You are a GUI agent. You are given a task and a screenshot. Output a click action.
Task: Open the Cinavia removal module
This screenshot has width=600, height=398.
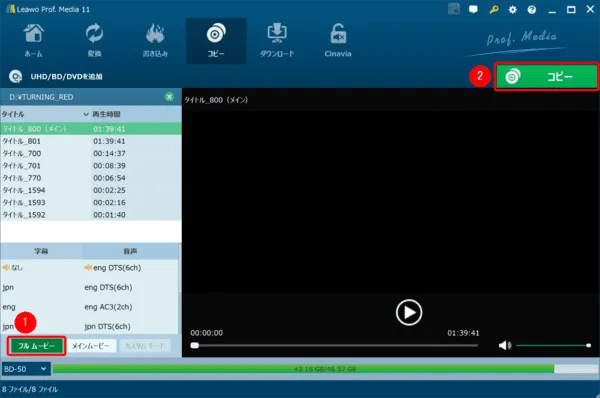pos(338,41)
